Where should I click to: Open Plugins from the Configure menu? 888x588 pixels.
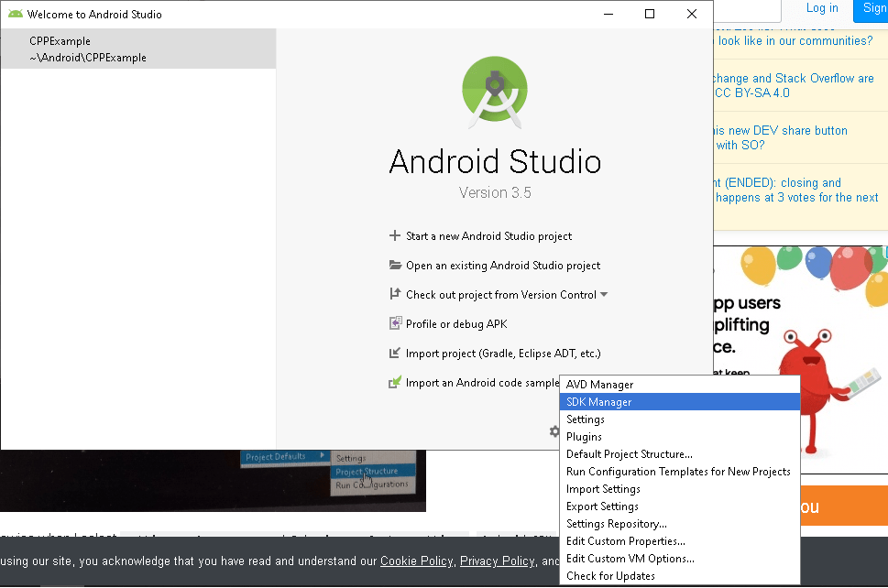pyautogui.click(x=680, y=437)
